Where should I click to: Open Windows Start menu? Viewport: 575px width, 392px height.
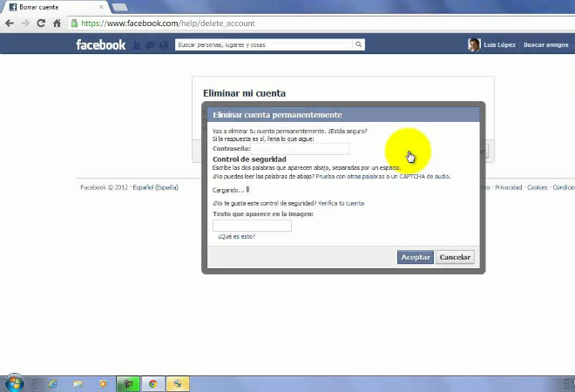(x=14, y=382)
